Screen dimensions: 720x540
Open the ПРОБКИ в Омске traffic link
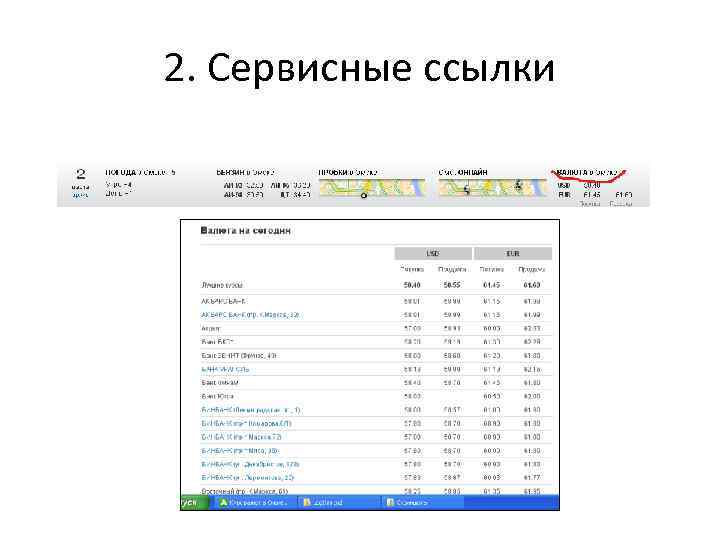(348, 173)
